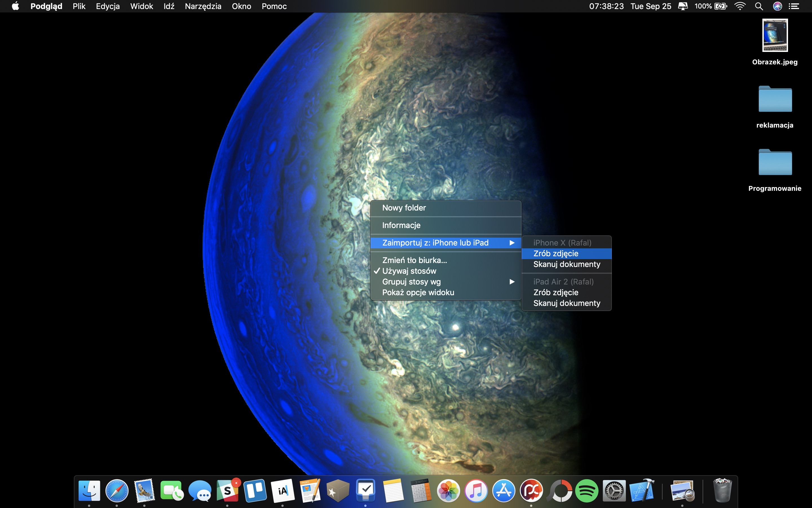This screenshot has height=508, width=812.
Task: Click the clock showing 07:38:23
Action: (x=606, y=6)
